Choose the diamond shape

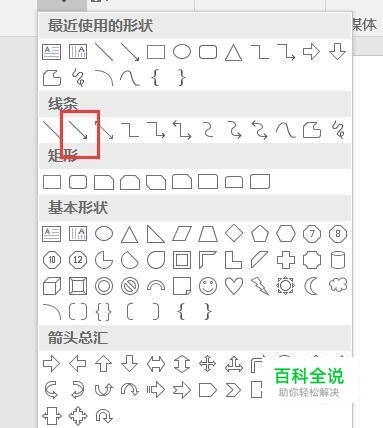point(234,234)
